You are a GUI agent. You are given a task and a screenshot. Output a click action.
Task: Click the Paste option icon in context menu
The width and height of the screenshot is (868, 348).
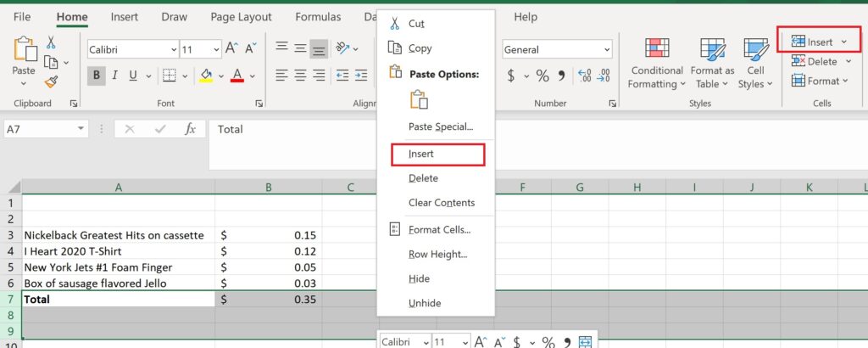(x=419, y=99)
